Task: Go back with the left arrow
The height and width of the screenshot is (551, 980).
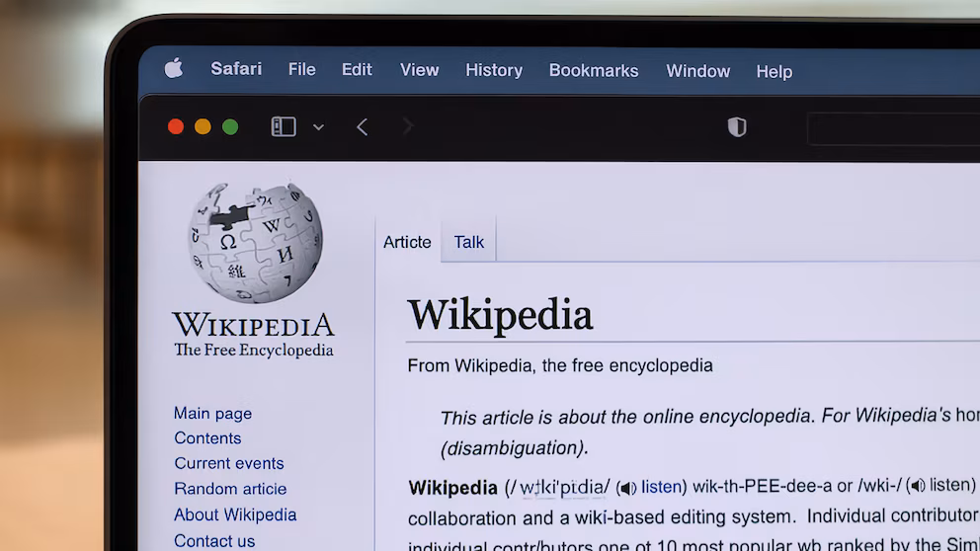Action: click(x=363, y=127)
